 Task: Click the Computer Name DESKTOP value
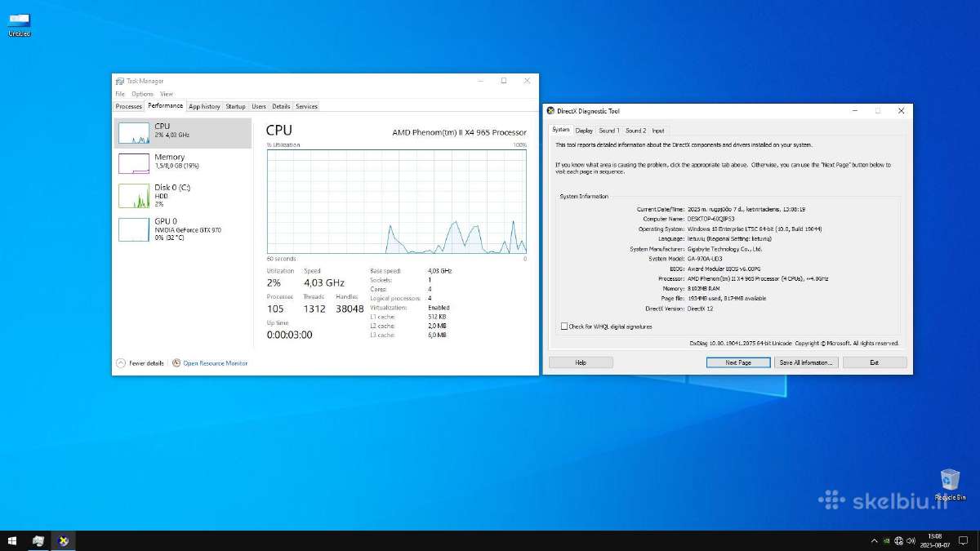[711, 220]
